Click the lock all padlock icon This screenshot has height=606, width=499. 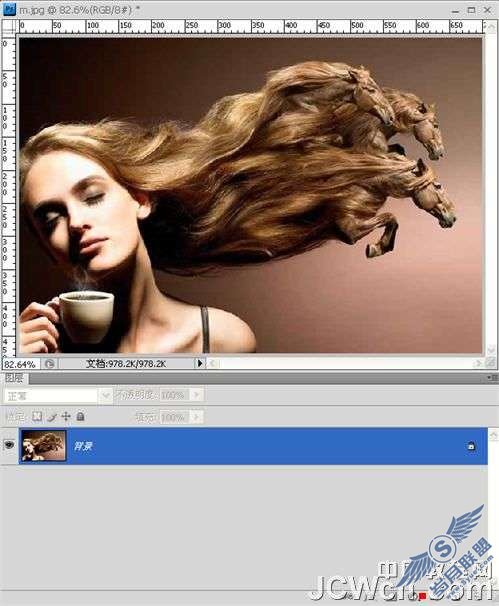(x=80, y=416)
